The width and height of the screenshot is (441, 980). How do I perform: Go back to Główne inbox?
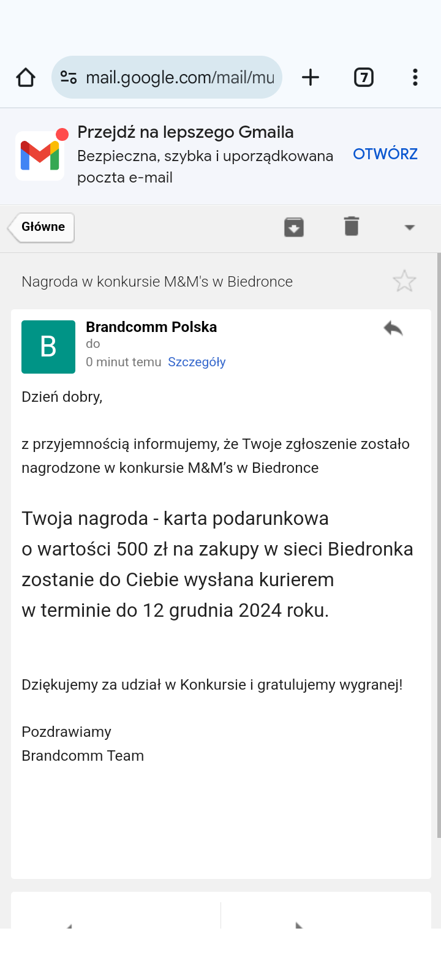point(42,227)
